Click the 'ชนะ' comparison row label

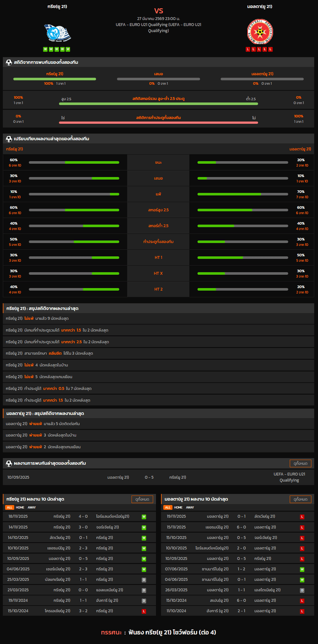click(158, 163)
